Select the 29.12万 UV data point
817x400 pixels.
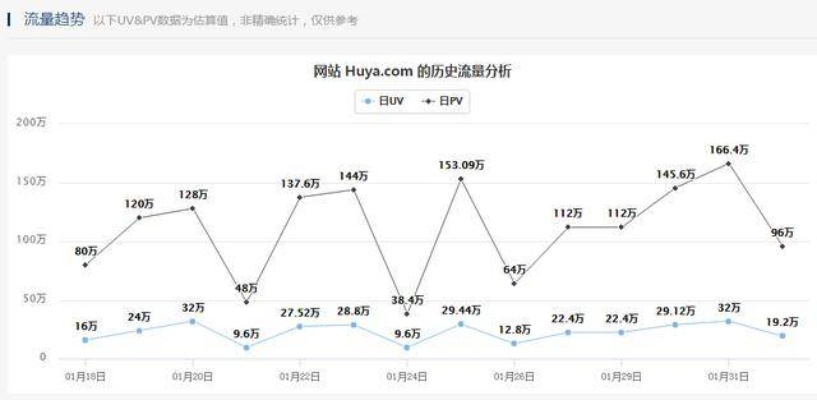tap(675, 324)
